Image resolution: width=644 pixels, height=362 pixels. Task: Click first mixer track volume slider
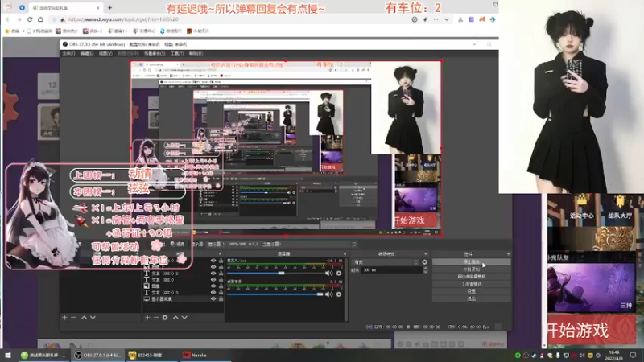[275, 273]
